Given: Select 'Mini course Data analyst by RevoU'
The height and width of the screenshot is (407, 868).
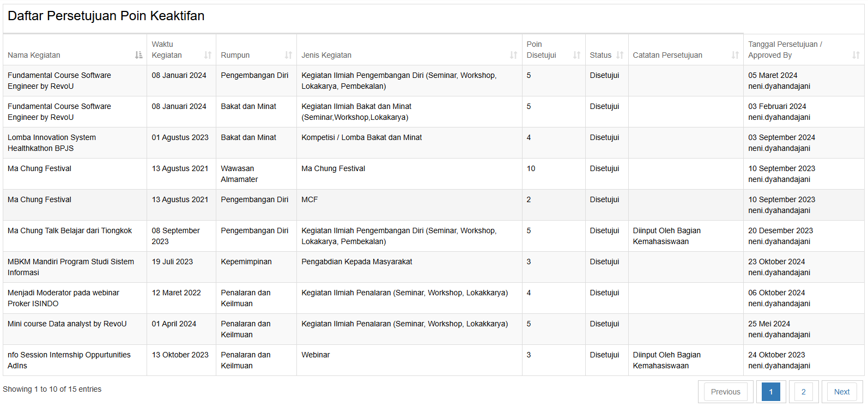Looking at the screenshot, I should 67,324.
